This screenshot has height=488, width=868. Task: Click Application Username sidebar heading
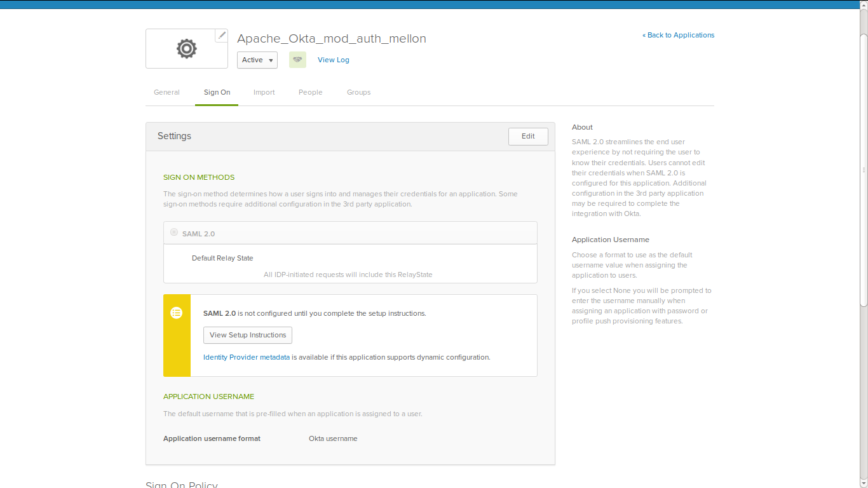[611, 240]
